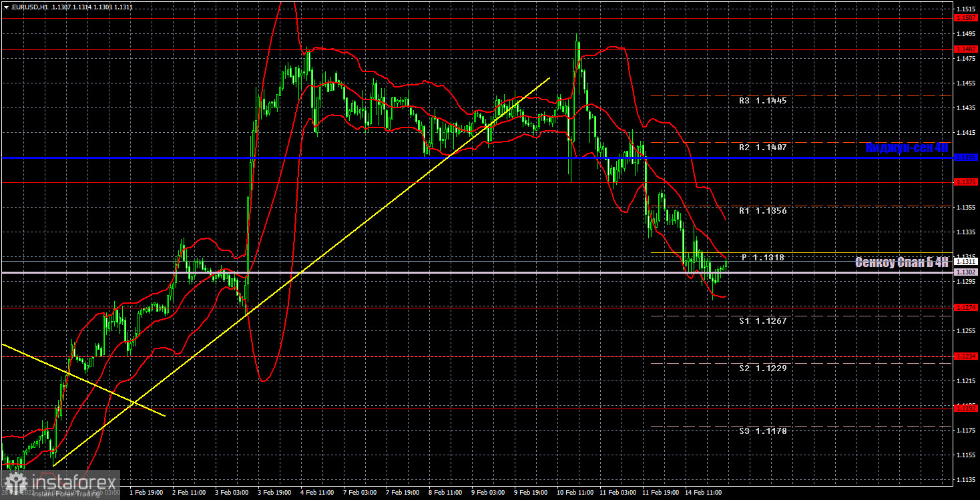Click the red 1.1234 price tag
The width and height of the screenshot is (980, 500).
[x=966, y=356]
